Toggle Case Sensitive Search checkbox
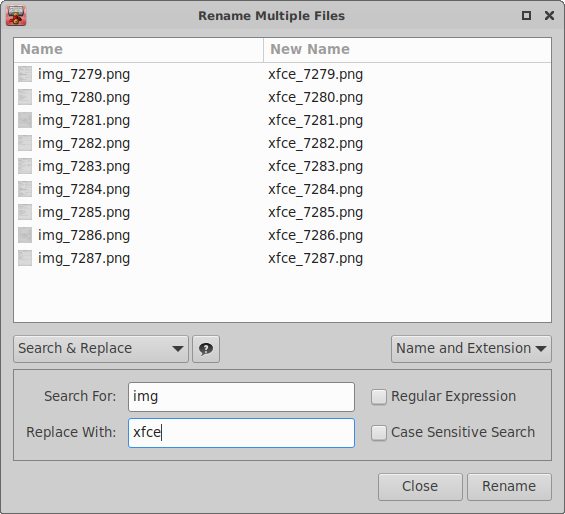 (x=379, y=433)
